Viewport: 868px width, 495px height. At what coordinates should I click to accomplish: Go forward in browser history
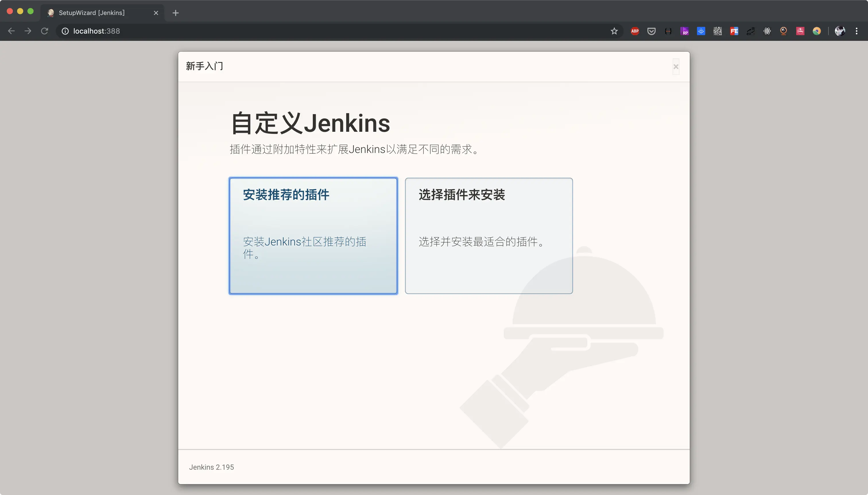point(28,31)
